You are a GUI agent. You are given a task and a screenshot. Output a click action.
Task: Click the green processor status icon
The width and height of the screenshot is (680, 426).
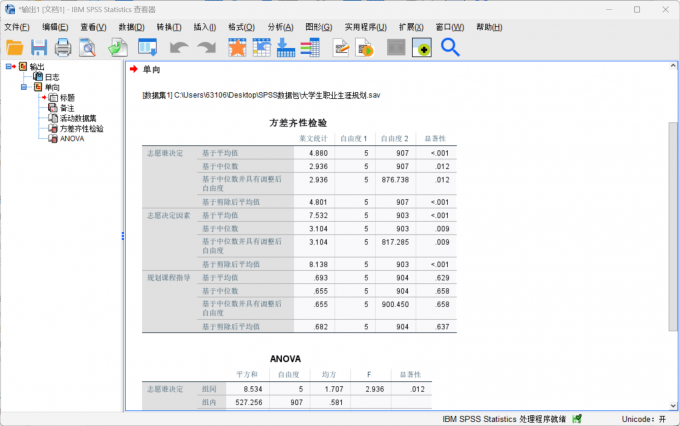(x=577, y=419)
